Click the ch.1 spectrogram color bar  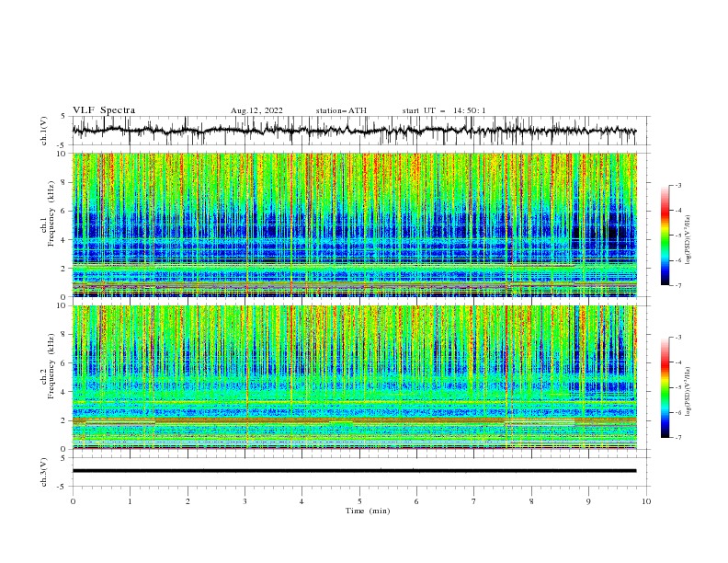pyautogui.click(x=665, y=236)
